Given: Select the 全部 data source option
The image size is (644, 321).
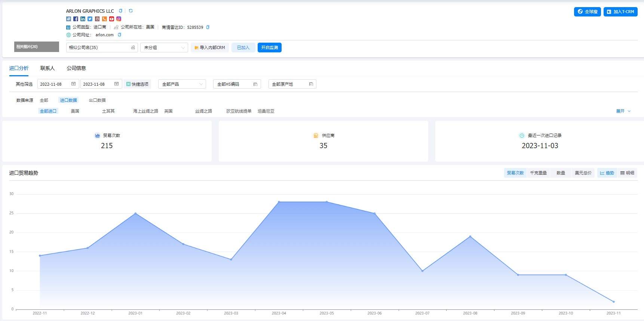Looking at the screenshot, I should (44, 100).
